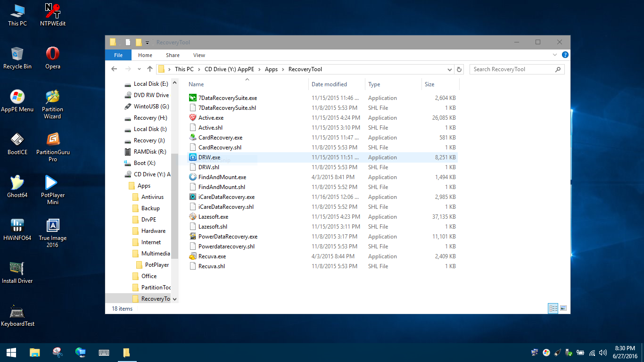Select the PowerDataRecovery.exe application icon
Image resolution: width=644 pixels, height=362 pixels.
tap(192, 237)
